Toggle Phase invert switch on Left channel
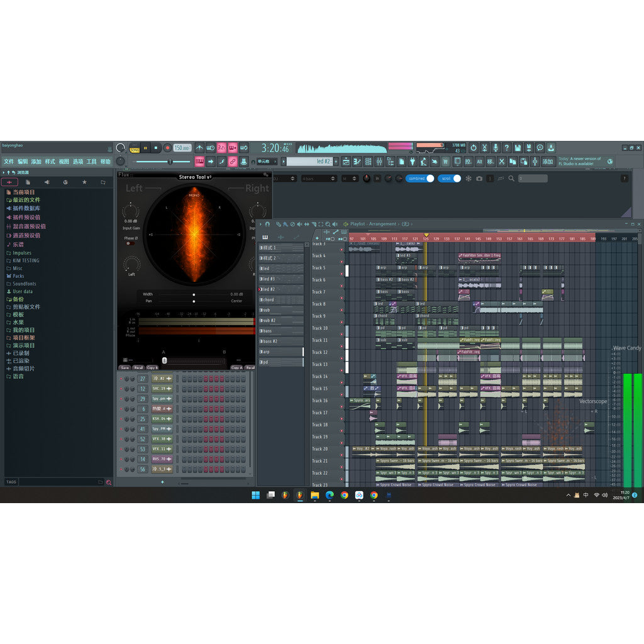Image resolution: width=644 pixels, height=644 pixels. pos(130,243)
